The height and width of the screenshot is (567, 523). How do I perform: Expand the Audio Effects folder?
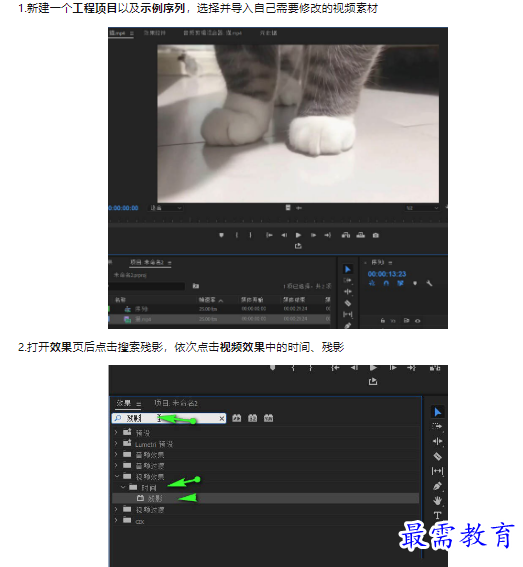(x=116, y=455)
